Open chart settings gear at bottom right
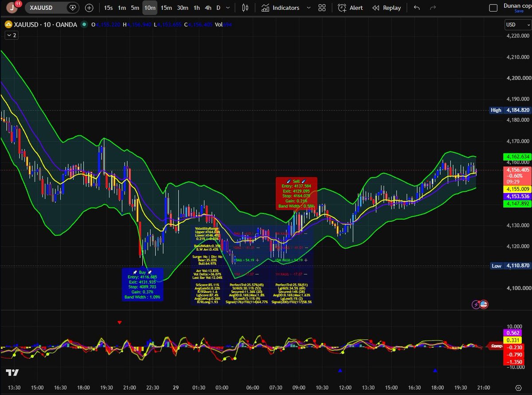This screenshot has width=532, height=395. (x=518, y=388)
